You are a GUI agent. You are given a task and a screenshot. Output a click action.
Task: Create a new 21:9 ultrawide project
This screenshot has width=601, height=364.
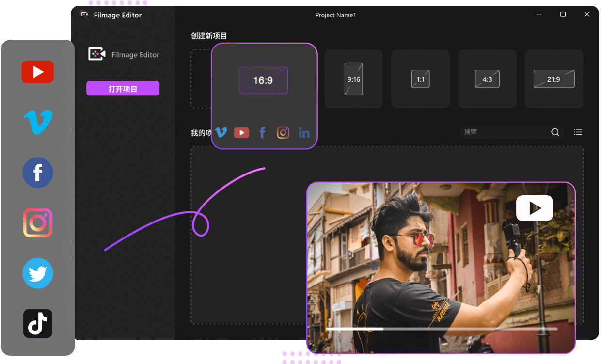(554, 79)
